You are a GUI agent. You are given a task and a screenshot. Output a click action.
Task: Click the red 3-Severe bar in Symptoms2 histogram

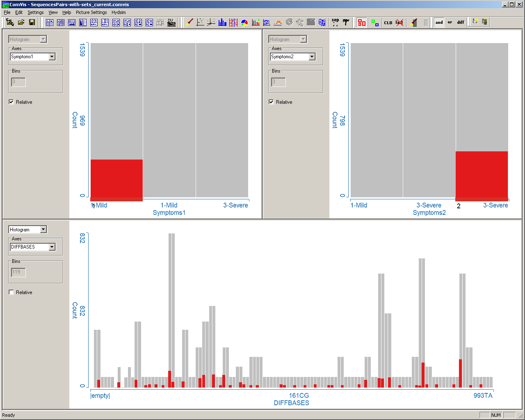(x=482, y=174)
